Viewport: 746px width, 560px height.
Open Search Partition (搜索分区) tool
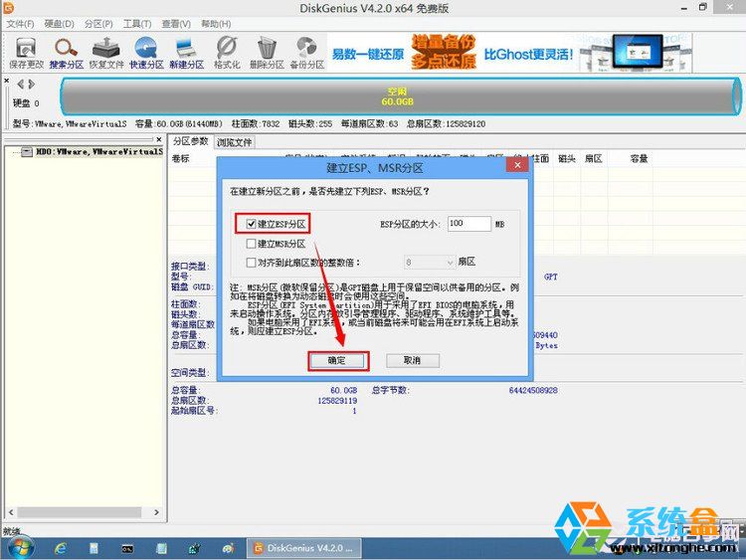tap(66, 53)
